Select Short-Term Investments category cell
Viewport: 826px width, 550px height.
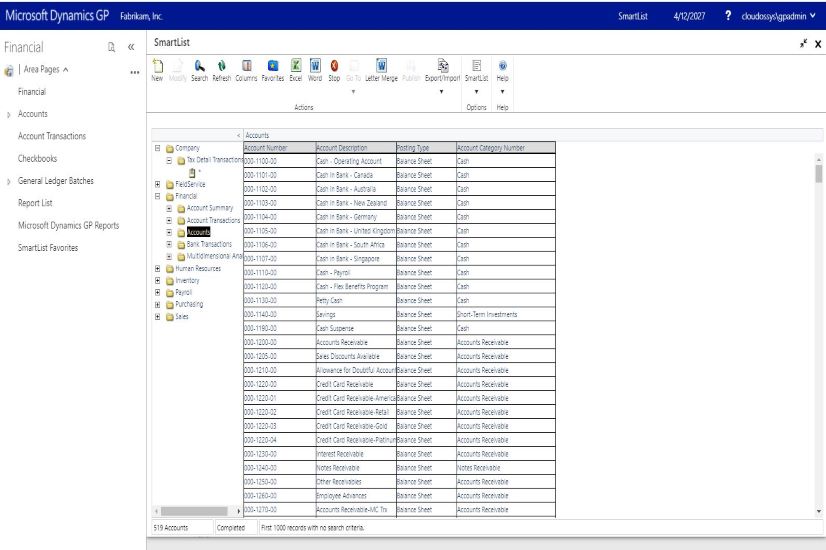click(506, 315)
